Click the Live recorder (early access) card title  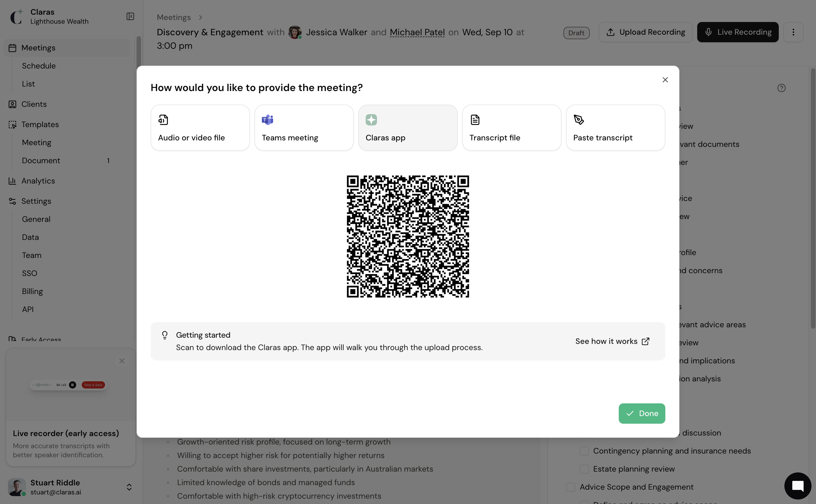[66, 433]
